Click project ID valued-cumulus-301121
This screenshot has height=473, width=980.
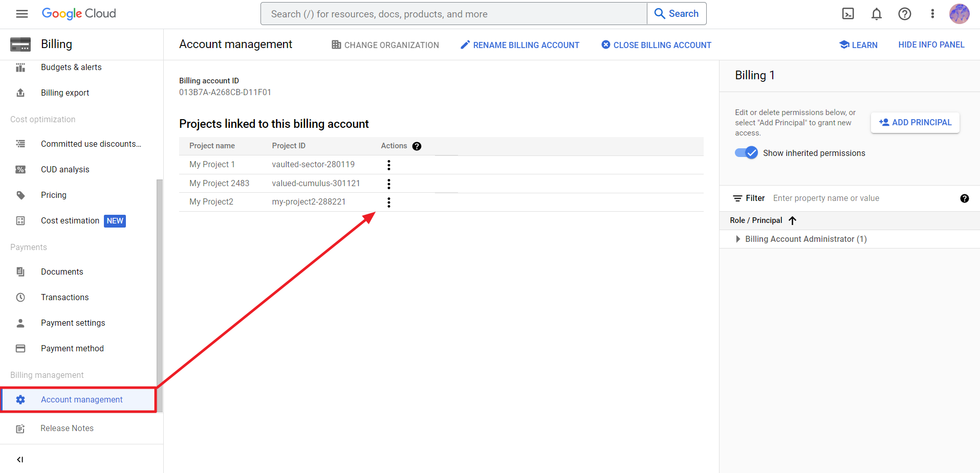click(316, 184)
